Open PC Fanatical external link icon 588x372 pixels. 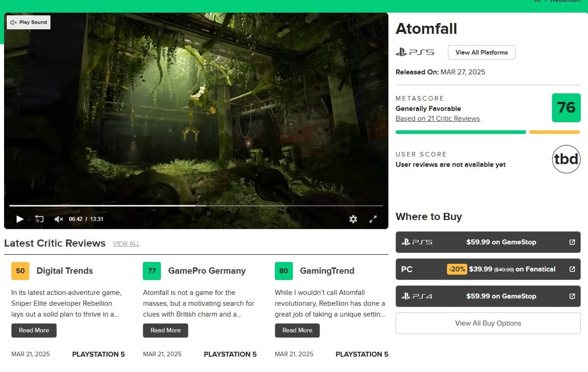[x=572, y=269]
